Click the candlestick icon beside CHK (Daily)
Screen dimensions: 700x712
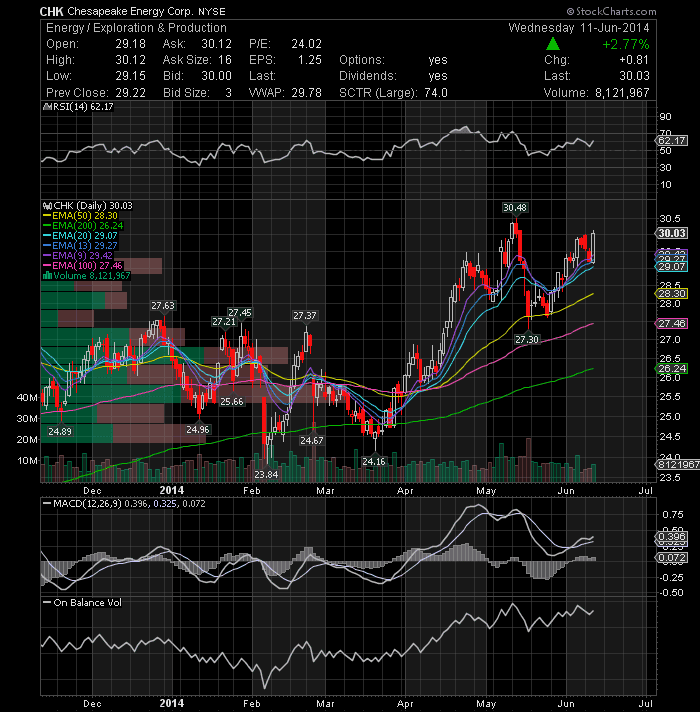tap(47, 206)
